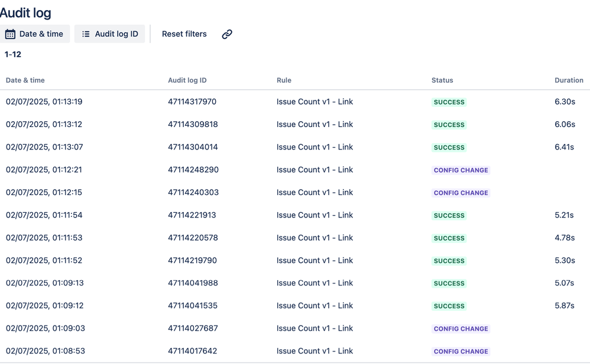
Task: Click the 5.30s duration value
Action: point(565,260)
